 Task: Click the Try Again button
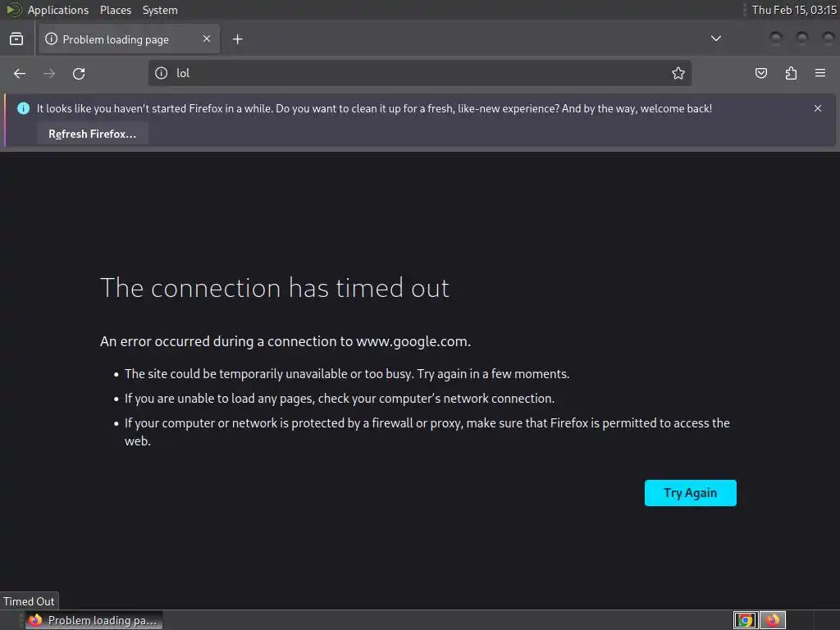pos(691,493)
